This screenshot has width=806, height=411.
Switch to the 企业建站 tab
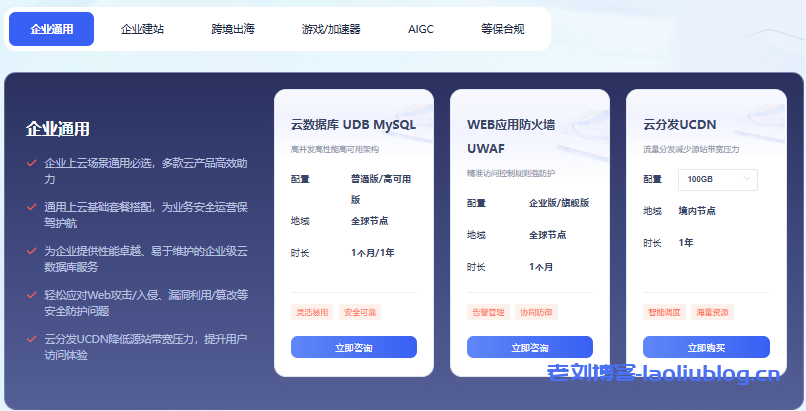click(142, 29)
